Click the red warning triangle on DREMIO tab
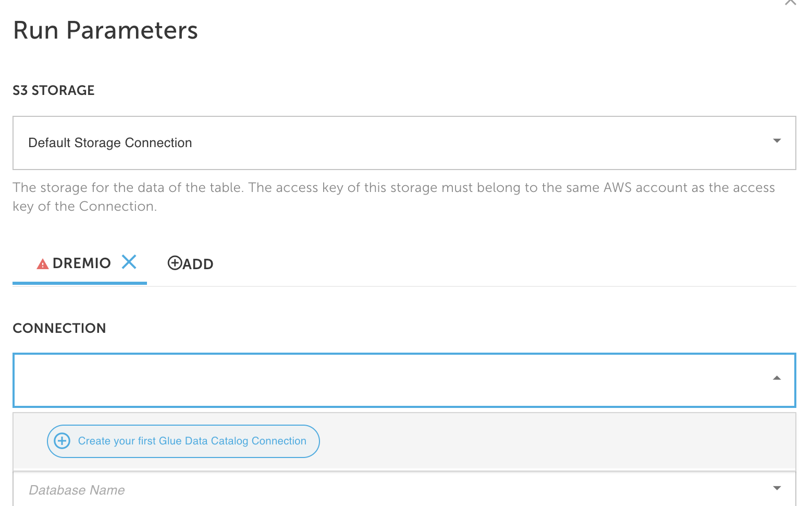Image resolution: width=812 pixels, height=506 pixels. pos(43,264)
